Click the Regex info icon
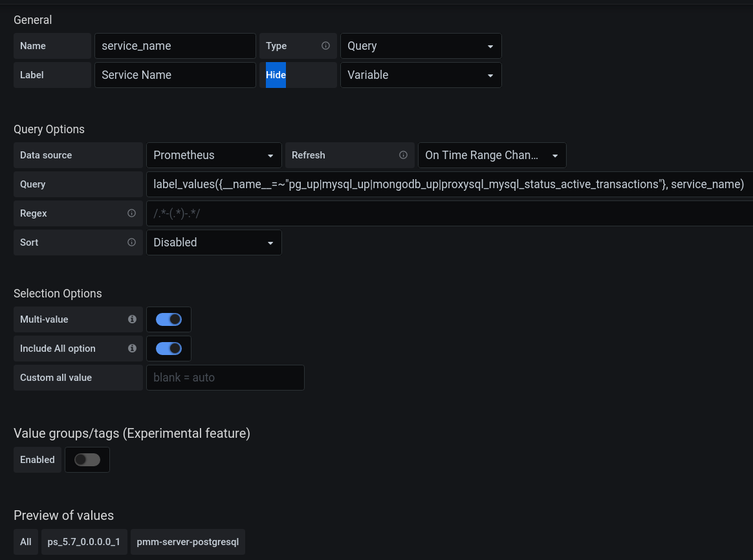 point(131,213)
